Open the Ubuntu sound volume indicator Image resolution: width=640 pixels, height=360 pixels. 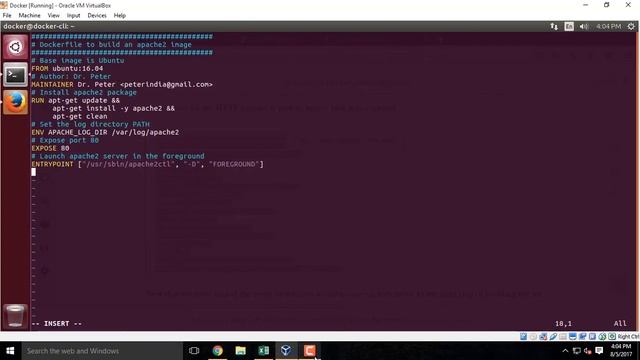click(584, 26)
